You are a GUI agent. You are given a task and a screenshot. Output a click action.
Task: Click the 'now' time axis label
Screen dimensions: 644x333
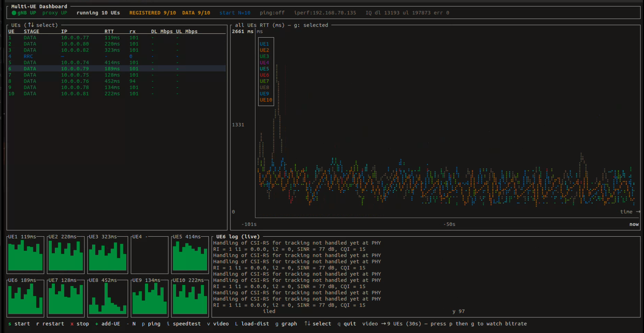tap(634, 224)
